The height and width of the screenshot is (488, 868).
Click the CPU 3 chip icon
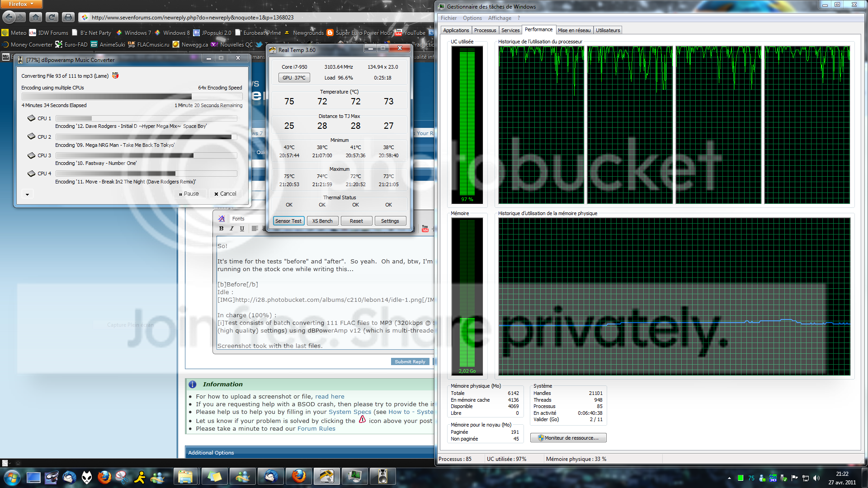31,155
